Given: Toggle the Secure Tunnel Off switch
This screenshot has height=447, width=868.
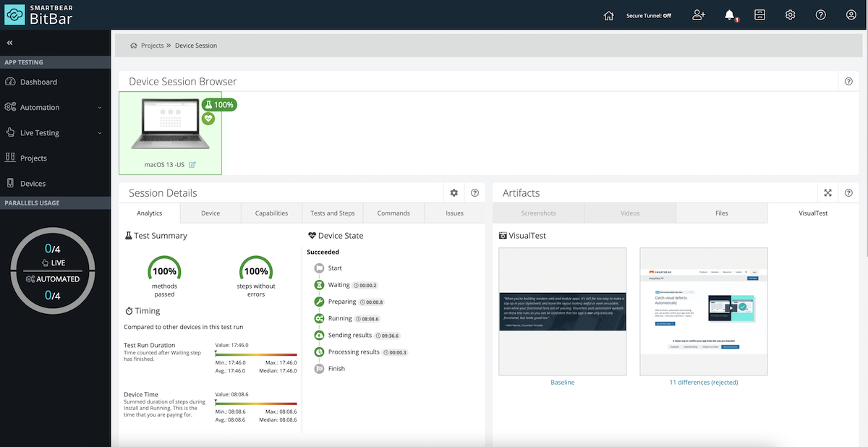Looking at the screenshot, I should (x=648, y=15).
